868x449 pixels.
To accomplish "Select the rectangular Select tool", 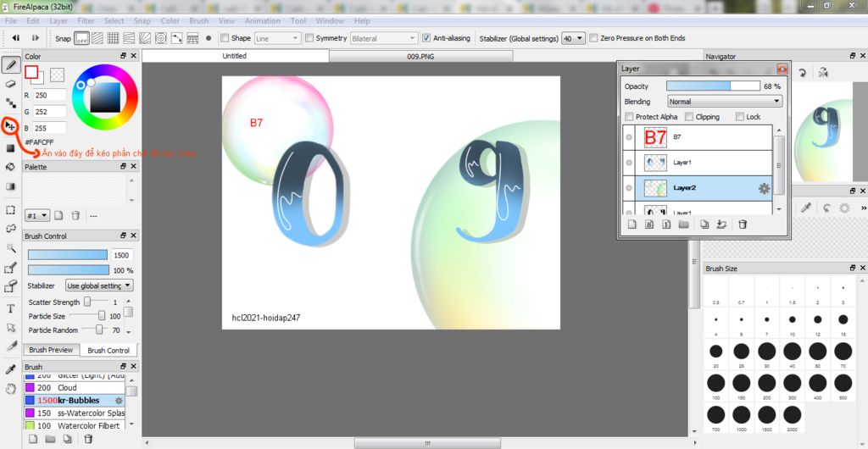I will (x=10, y=210).
